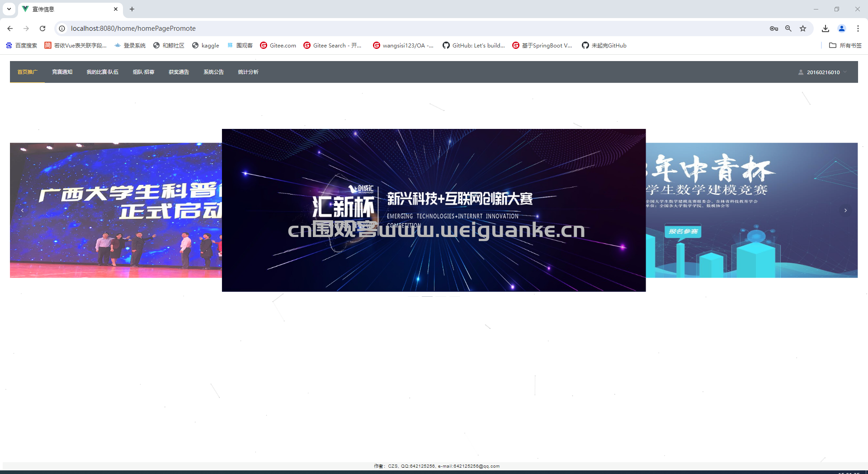Open the 统计分析 menu item

point(248,72)
